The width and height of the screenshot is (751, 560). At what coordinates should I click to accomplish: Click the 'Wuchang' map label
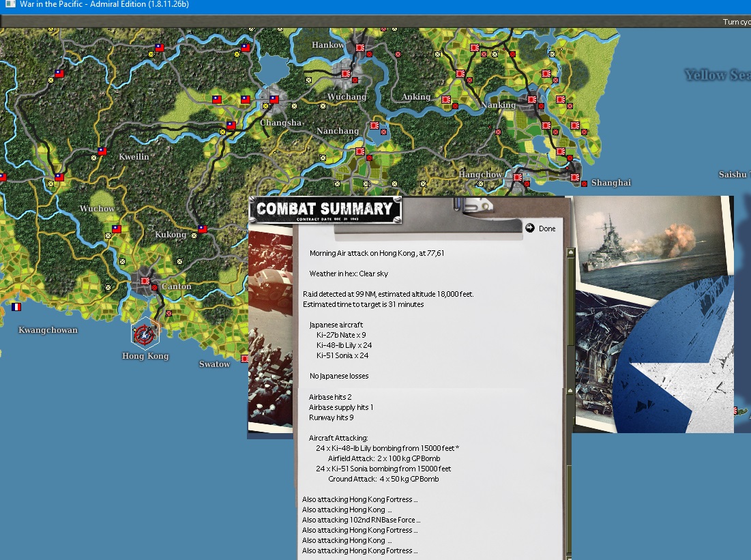pos(347,97)
